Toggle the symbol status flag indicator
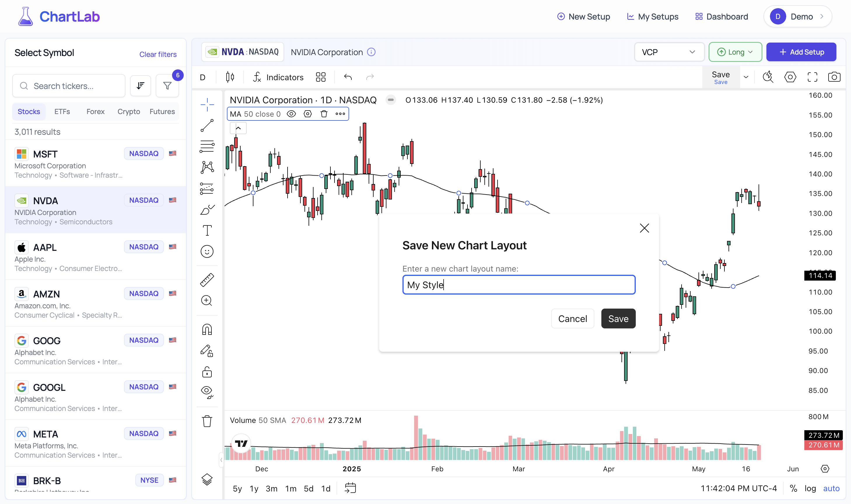This screenshot has height=504, width=851. 391,100
